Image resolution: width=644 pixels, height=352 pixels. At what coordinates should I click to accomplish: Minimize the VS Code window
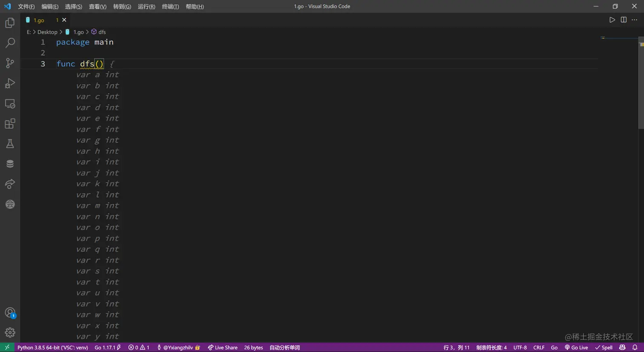tap(596, 6)
